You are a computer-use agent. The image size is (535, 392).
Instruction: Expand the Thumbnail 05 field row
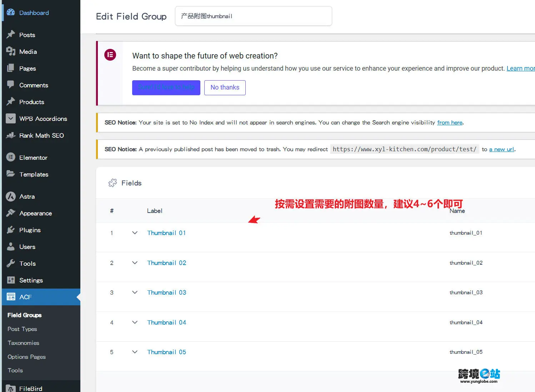click(x=135, y=352)
